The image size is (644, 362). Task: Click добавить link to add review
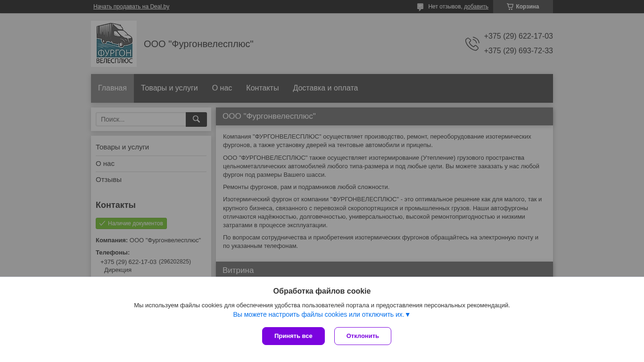(476, 7)
